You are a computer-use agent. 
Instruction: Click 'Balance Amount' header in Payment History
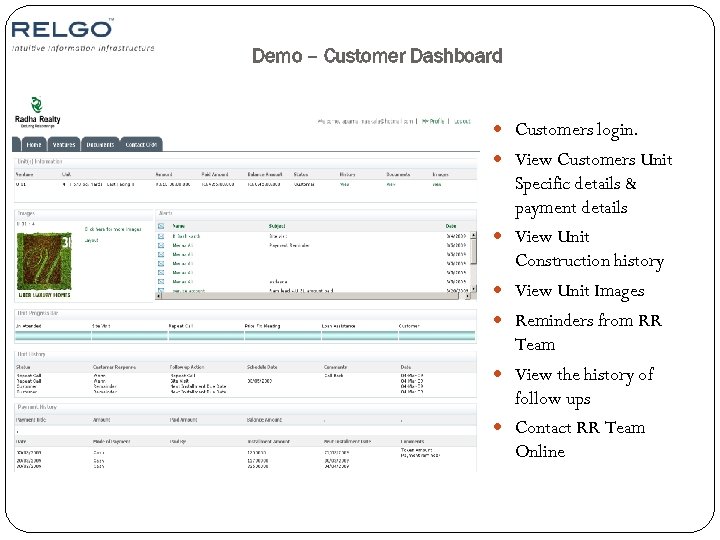264,420
